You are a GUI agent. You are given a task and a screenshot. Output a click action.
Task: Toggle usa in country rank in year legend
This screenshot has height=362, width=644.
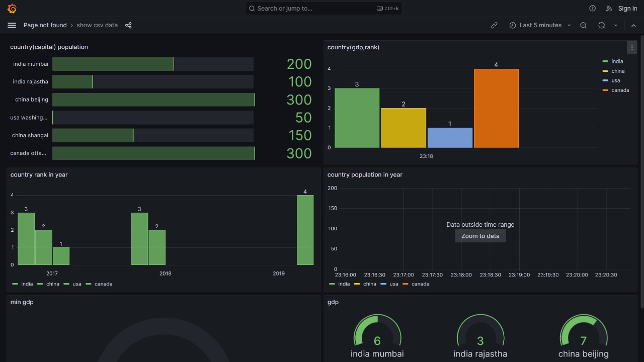(x=77, y=284)
